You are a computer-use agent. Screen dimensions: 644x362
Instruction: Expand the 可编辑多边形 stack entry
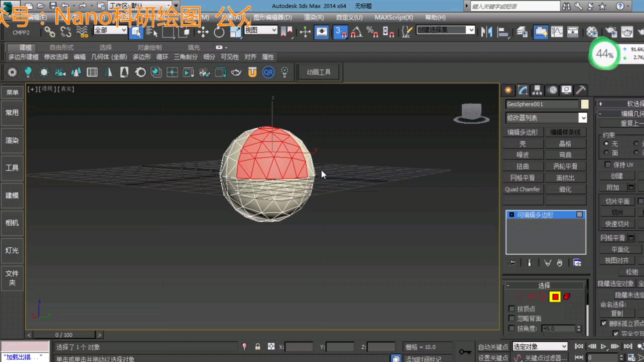click(x=512, y=215)
